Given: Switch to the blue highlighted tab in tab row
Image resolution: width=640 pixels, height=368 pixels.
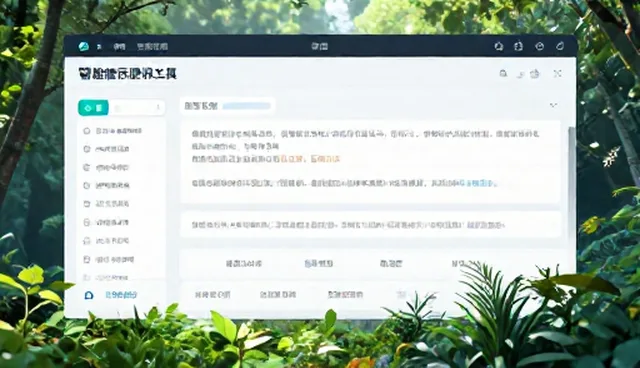Looking at the screenshot, I should (318, 264).
